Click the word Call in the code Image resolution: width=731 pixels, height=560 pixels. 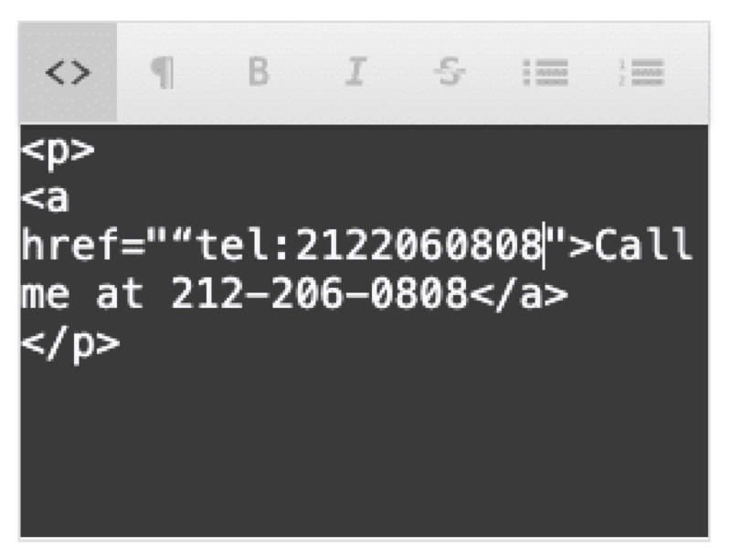[x=643, y=244]
